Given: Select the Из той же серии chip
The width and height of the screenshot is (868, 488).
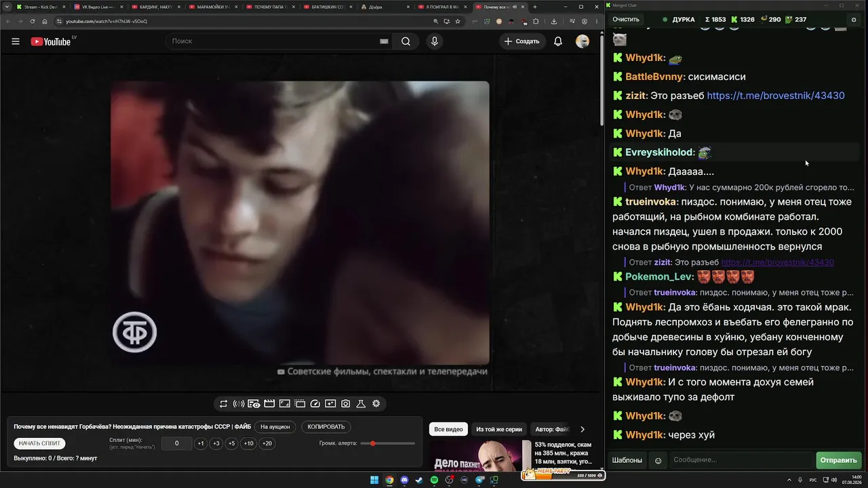Looking at the screenshot, I should click(499, 429).
